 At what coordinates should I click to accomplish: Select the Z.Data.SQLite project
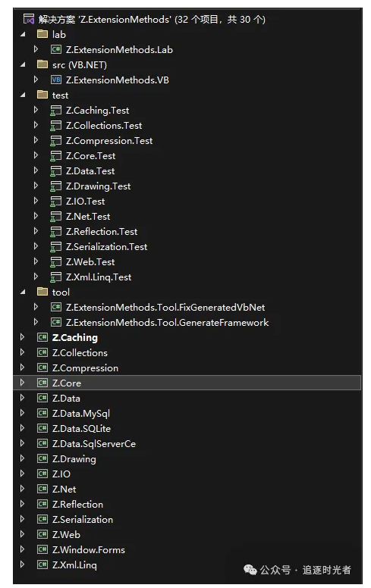81,428
